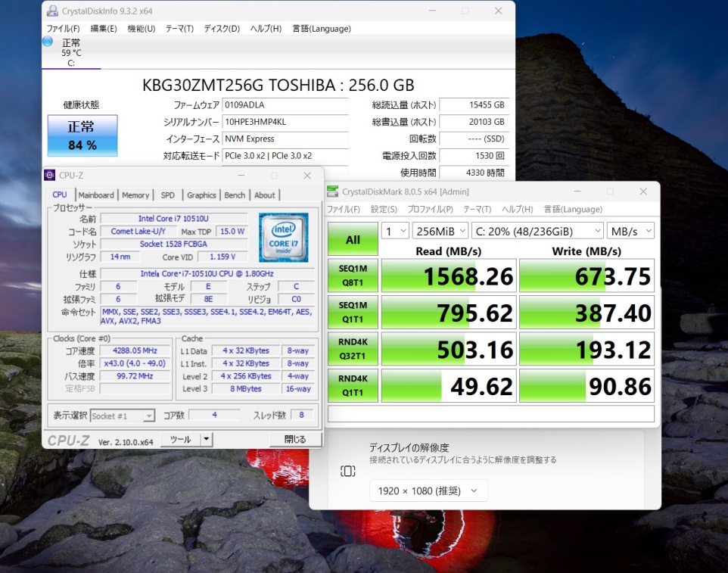Image resolution: width=728 pixels, height=573 pixels.
Task: Open the ヘルプ(H) menu in CrystalDiskMark
Action: pos(517,210)
